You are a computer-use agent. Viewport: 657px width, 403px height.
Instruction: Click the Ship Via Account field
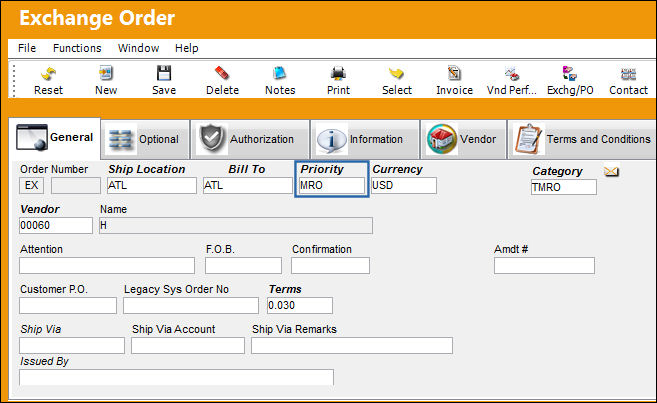[188, 346]
